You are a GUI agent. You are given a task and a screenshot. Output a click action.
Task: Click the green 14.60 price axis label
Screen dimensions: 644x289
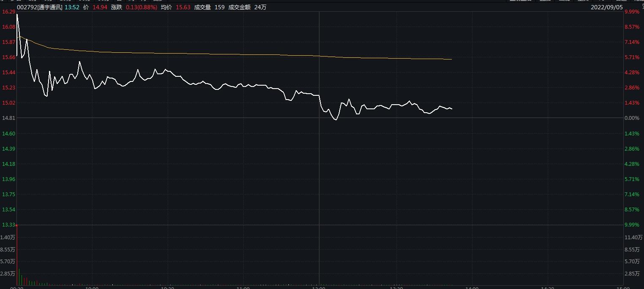click(x=8, y=133)
